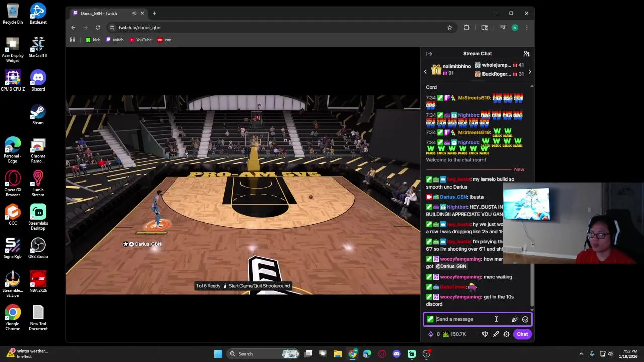Mute the Darius_GBN tab audio

pyautogui.click(x=134, y=13)
